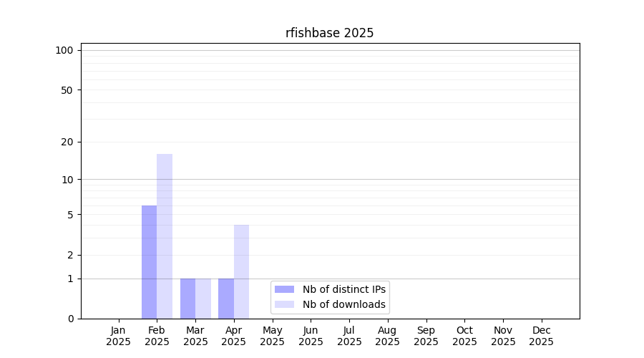Viewport: 644px width, 358px height.
Task: Select the 50 y-axis tick label
Action: tap(67, 90)
